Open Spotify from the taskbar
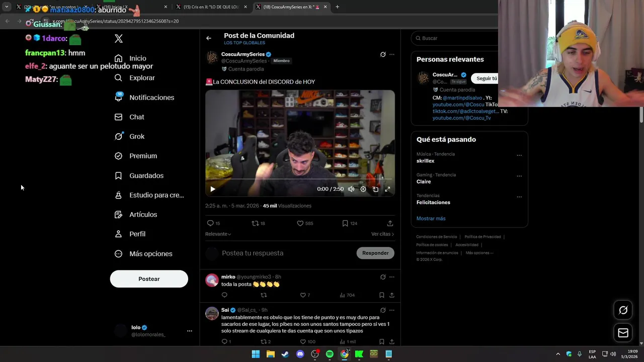The image size is (644, 362). [x=330, y=354]
